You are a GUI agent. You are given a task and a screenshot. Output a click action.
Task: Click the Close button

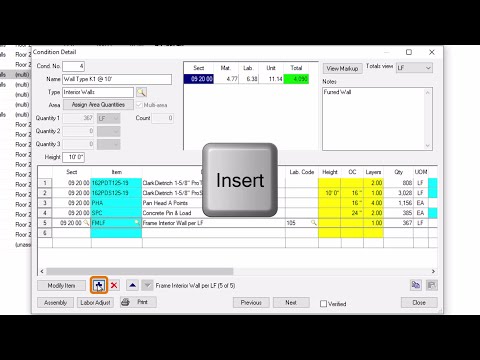(x=419, y=303)
